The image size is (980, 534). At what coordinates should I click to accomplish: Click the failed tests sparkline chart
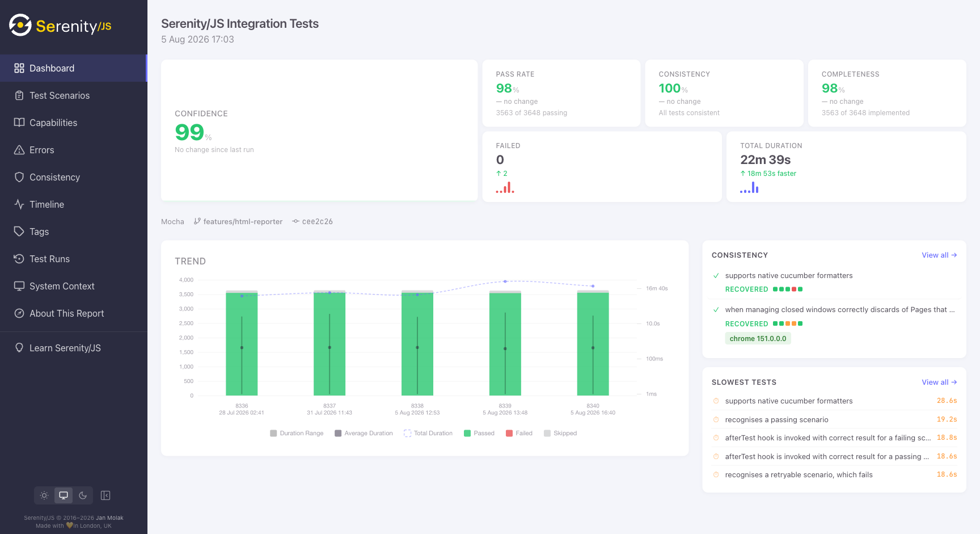click(x=505, y=187)
